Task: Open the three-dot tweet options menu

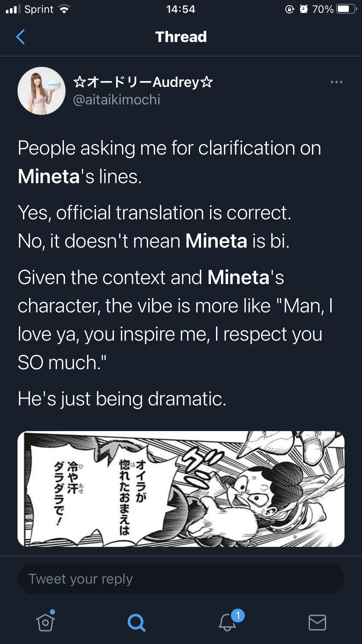Action: click(x=336, y=82)
